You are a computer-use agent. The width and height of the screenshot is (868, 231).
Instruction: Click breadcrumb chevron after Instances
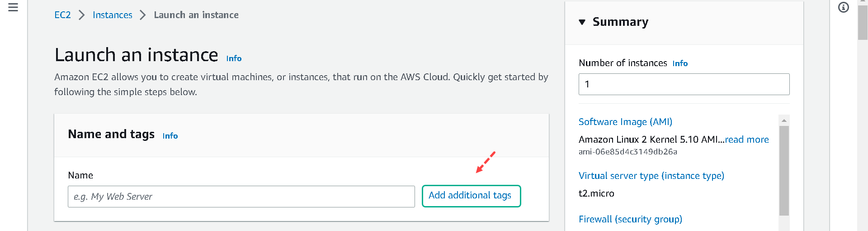[x=143, y=15]
